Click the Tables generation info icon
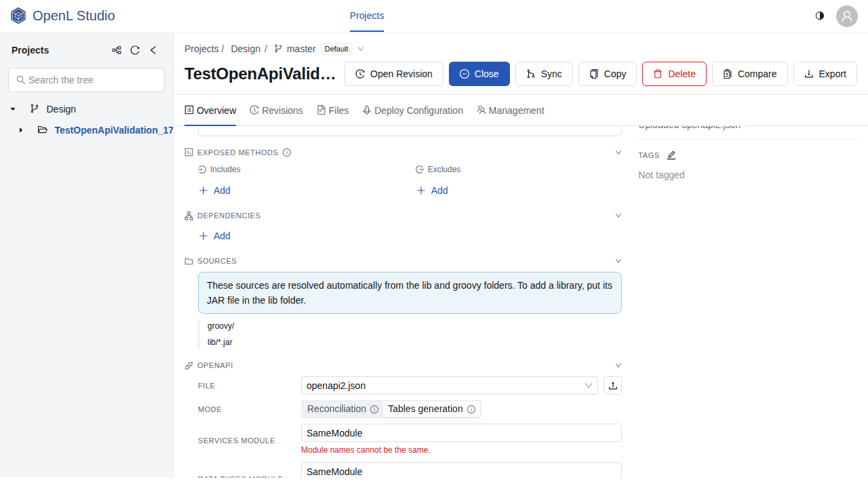 coord(471,409)
